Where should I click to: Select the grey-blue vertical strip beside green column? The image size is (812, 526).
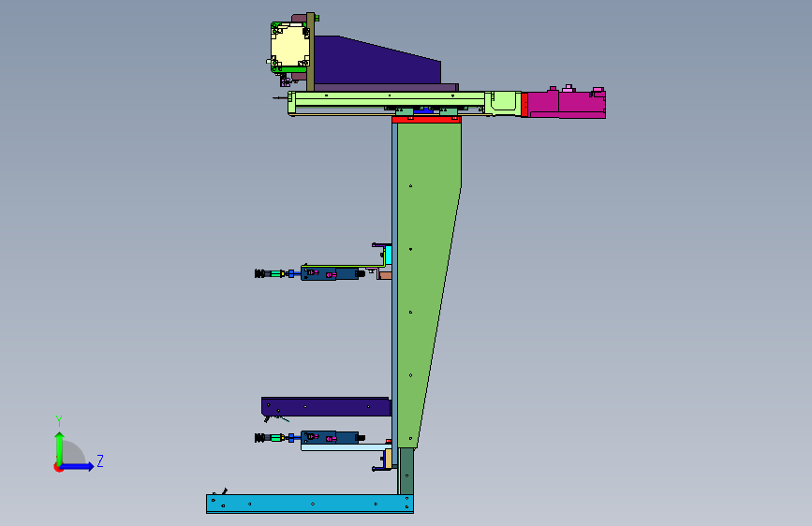click(x=394, y=294)
